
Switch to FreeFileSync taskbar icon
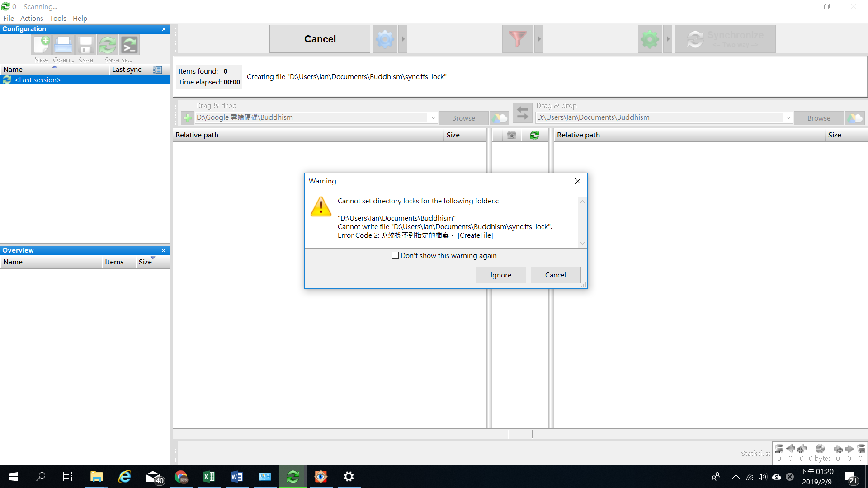click(x=293, y=477)
